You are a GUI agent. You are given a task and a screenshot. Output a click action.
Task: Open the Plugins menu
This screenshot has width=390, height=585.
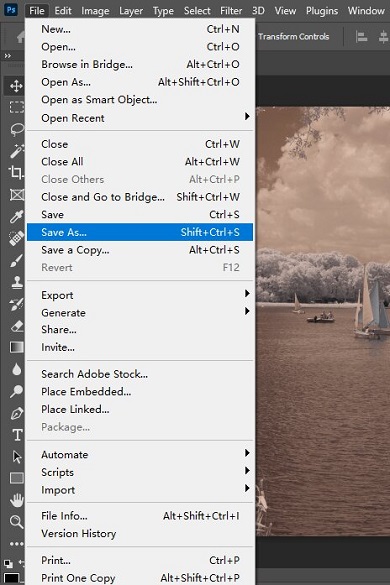[322, 10]
